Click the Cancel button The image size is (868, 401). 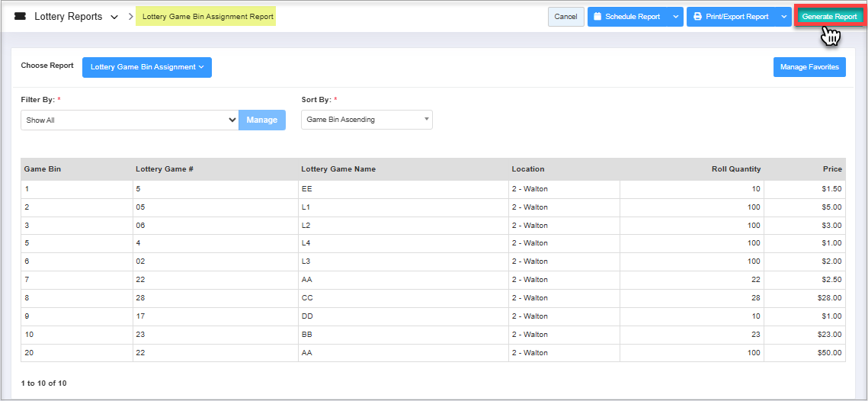tap(565, 17)
